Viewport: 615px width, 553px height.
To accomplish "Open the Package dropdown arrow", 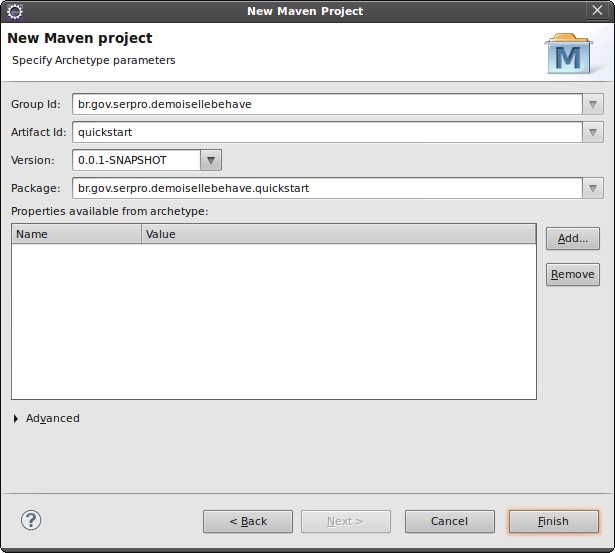I will [593, 189].
